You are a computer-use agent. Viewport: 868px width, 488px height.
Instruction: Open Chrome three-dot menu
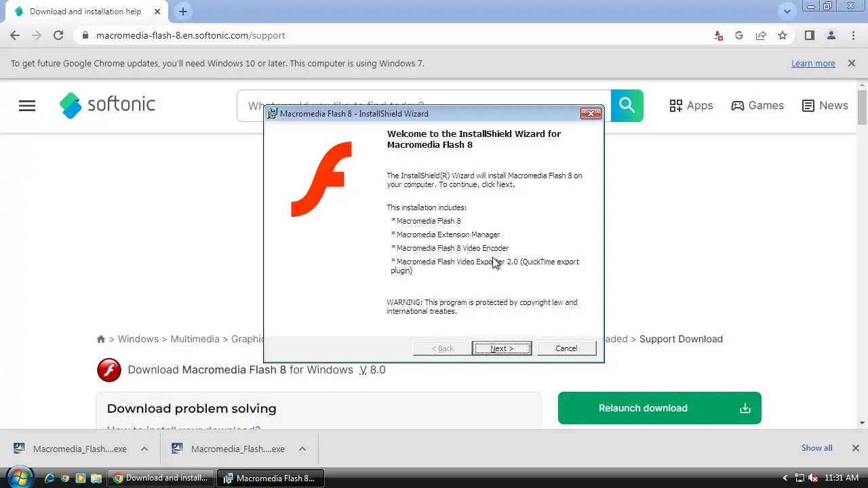click(x=853, y=35)
